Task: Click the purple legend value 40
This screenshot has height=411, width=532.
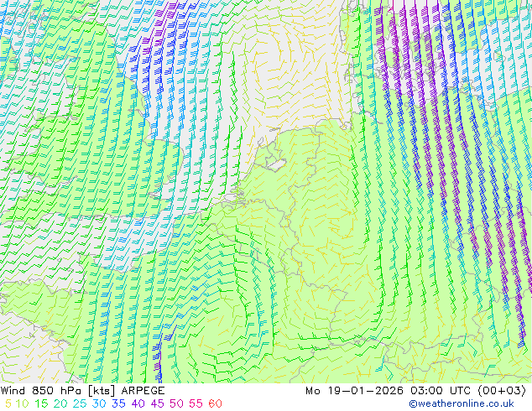Action: [x=138, y=403]
